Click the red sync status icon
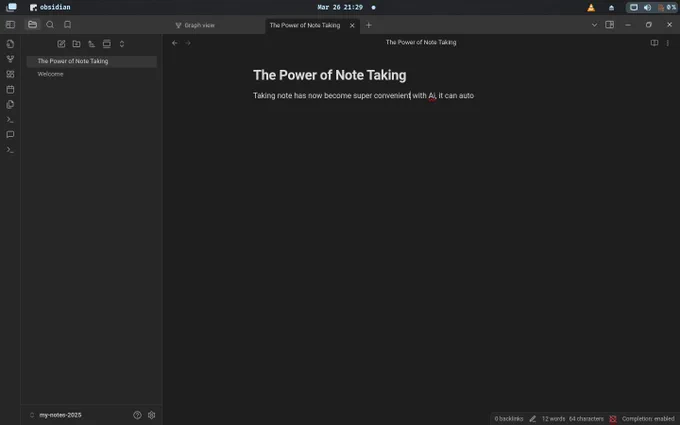 coord(613,419)
